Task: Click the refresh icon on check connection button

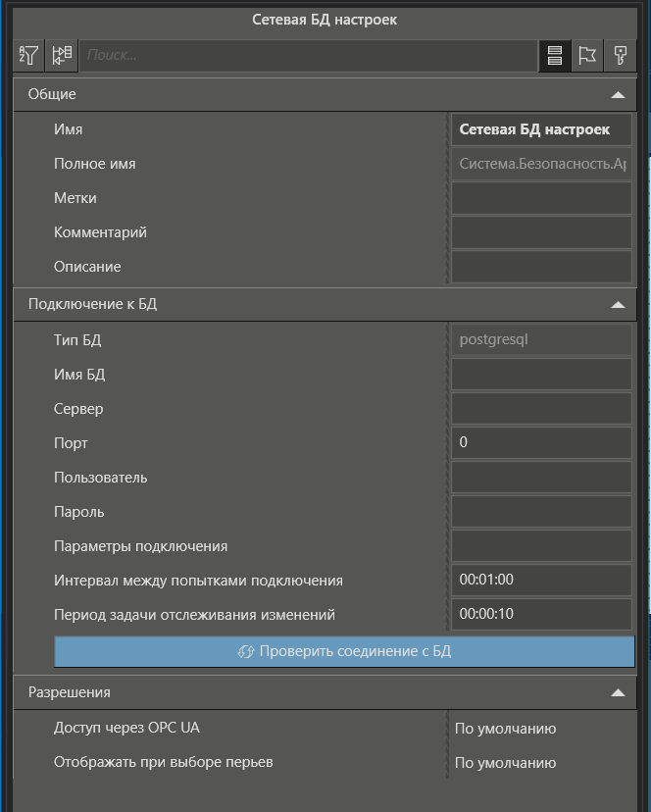Action: point(246,651)
